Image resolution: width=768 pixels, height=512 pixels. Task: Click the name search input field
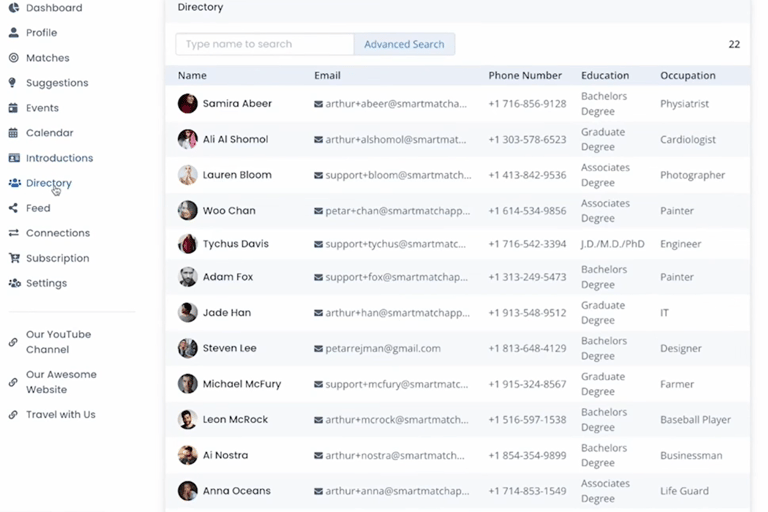[264, 44]
